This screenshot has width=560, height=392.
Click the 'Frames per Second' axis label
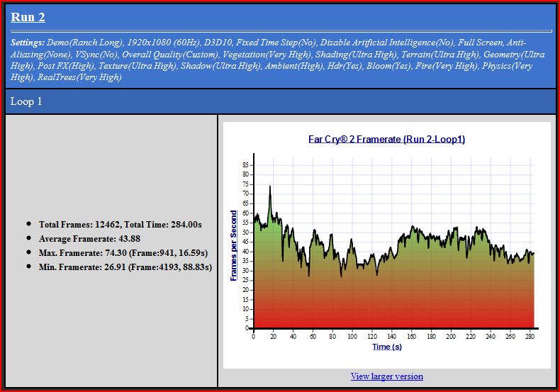click(x=233, y=246)
